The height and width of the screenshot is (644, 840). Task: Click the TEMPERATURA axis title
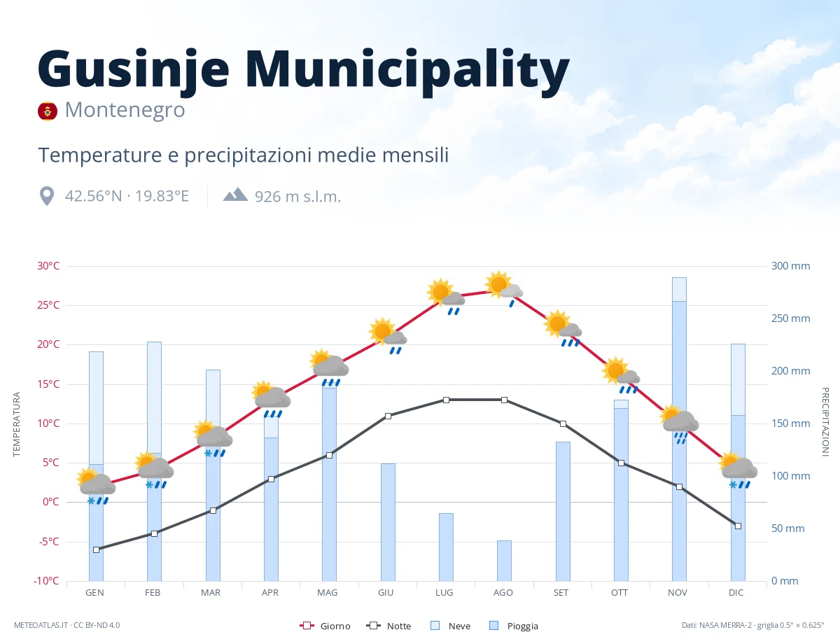(17, 424)
